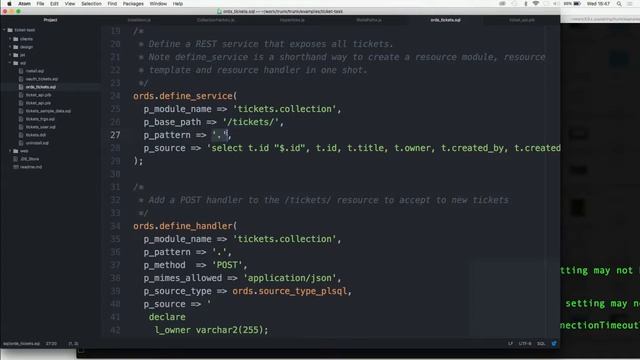The image size is (640, 360).
Task: Select .DS_Store in the project tree
Action: tap(29, 159)
